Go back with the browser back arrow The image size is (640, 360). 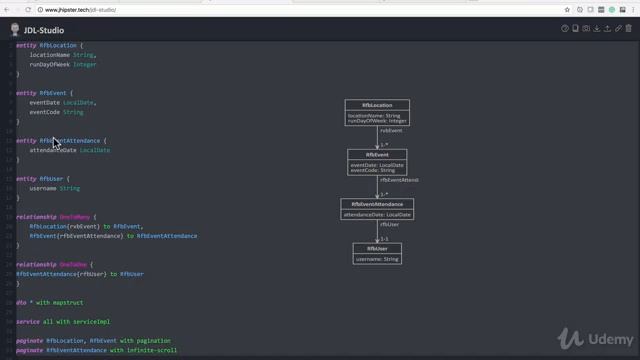(7, 9)
